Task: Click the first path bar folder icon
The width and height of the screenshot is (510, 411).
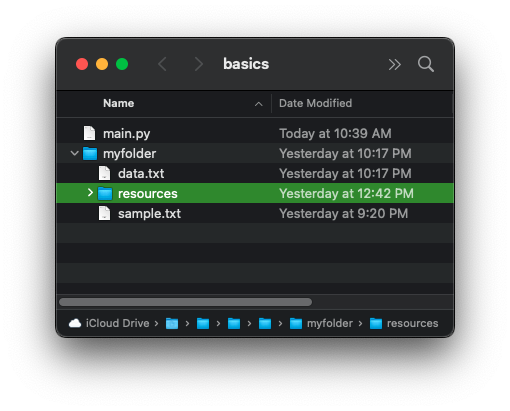Action: pos(172,323)
